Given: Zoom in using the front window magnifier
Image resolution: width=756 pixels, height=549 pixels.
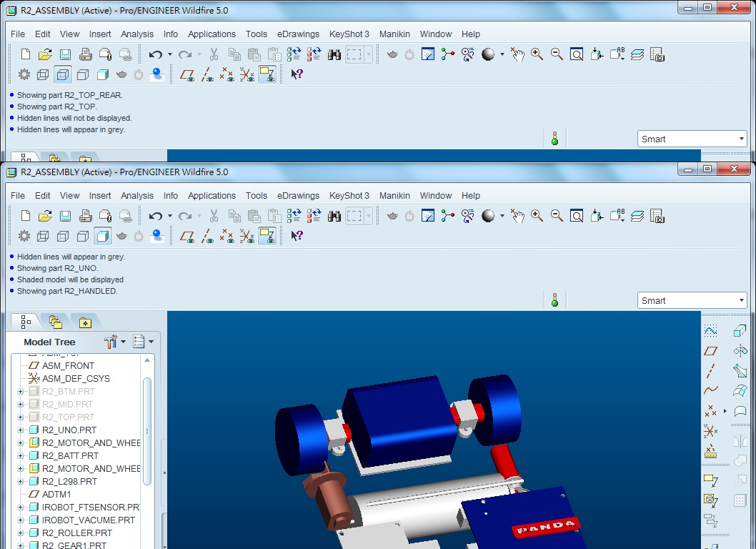Looking at the screenshot, I should coord(537,216).
